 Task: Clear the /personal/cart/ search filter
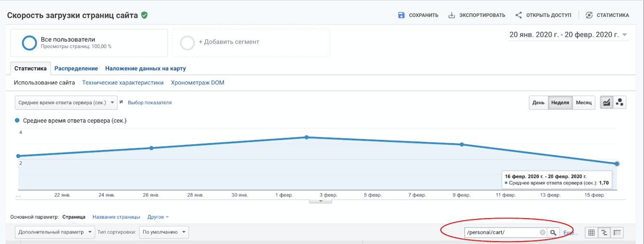pos(543,232)
